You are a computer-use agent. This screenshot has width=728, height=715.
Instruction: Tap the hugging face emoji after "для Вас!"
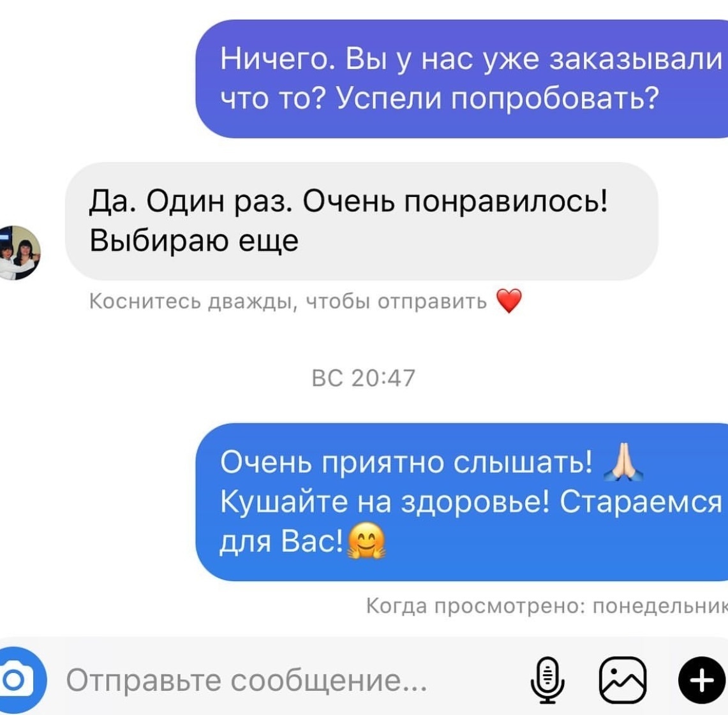366,540
